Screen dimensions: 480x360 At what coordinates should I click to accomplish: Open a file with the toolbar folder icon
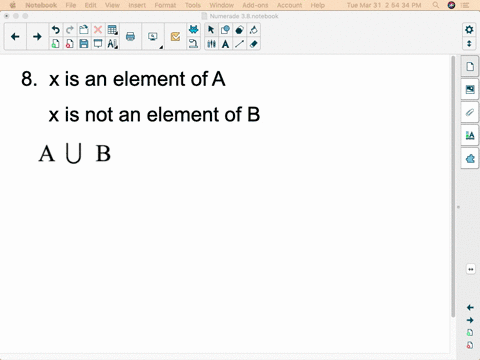coord(84,30)
